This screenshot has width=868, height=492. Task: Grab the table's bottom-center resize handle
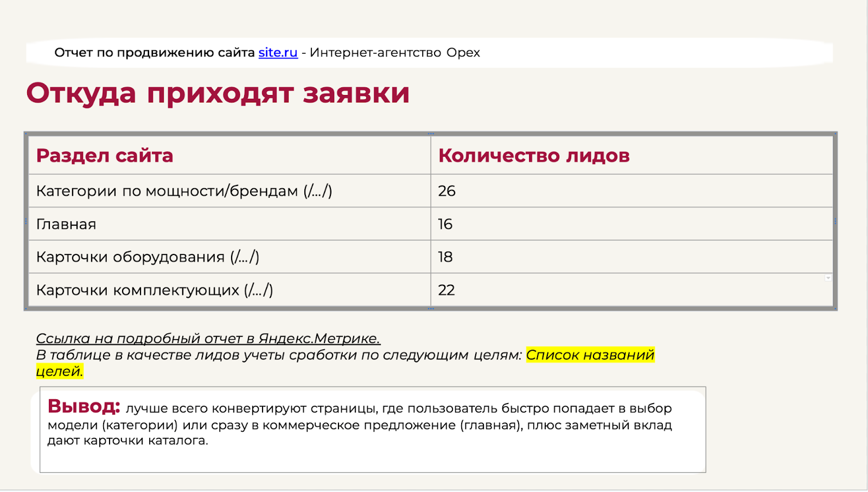(x=431, y=309)
